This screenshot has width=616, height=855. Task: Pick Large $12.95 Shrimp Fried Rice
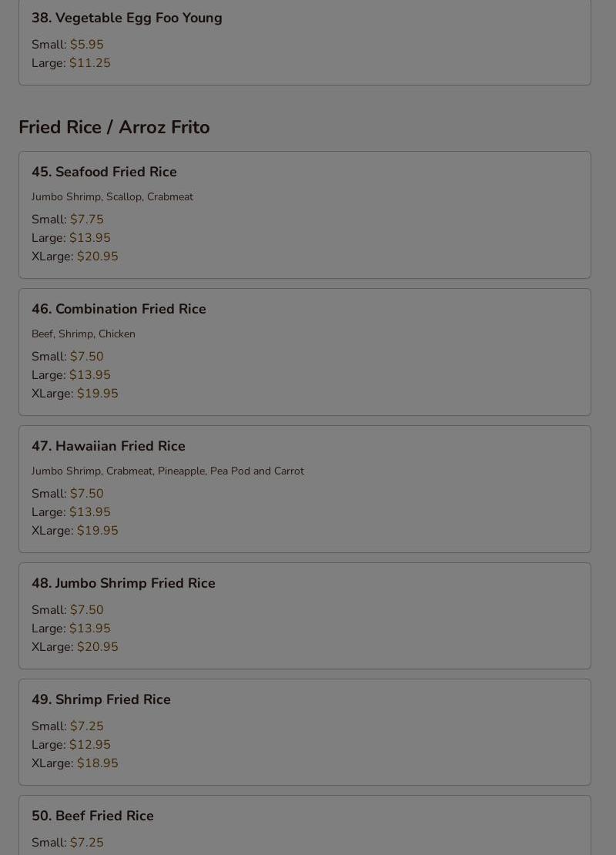coord(71,744)
